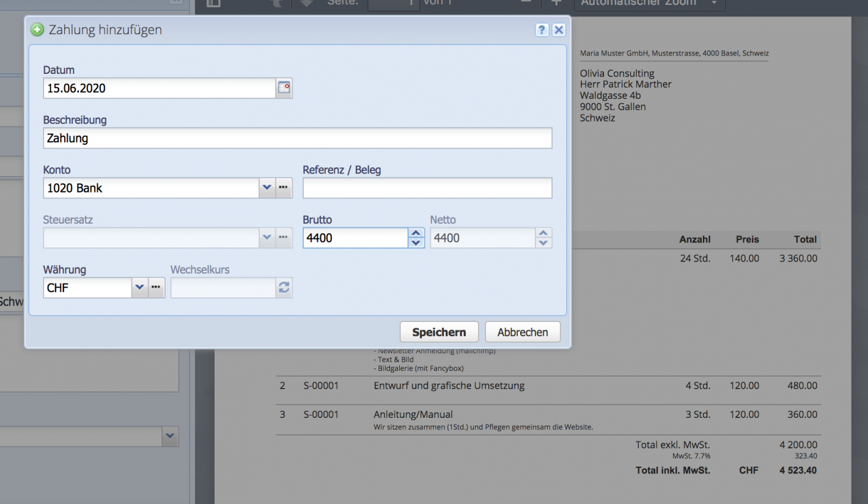Zoom out the PDF with the minus icon
868x504 pixels.
pyautogui.click(x=526, y=2)
